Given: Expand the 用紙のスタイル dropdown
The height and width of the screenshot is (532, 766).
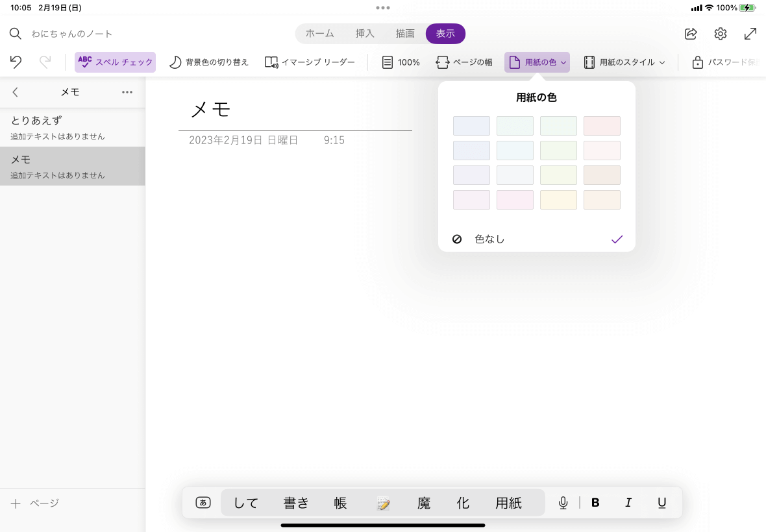Looking at the screenshot, I should (624, 62).
